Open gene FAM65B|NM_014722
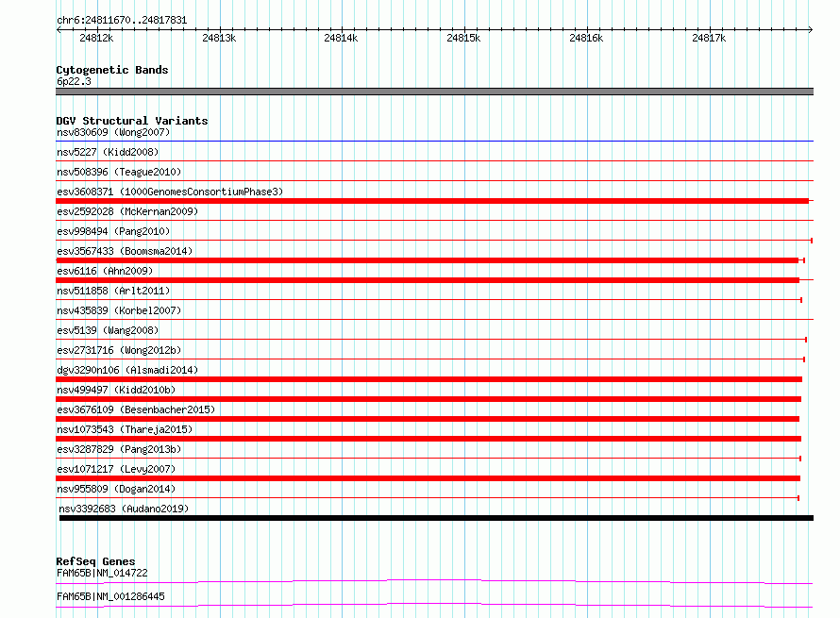 pyautogui.click(x=102, y=573)
